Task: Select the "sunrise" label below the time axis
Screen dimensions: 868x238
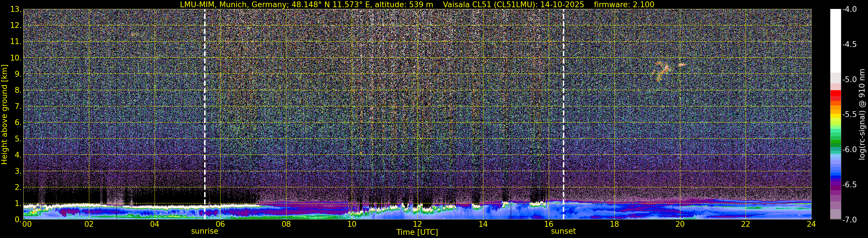Action: coord(204,231)
